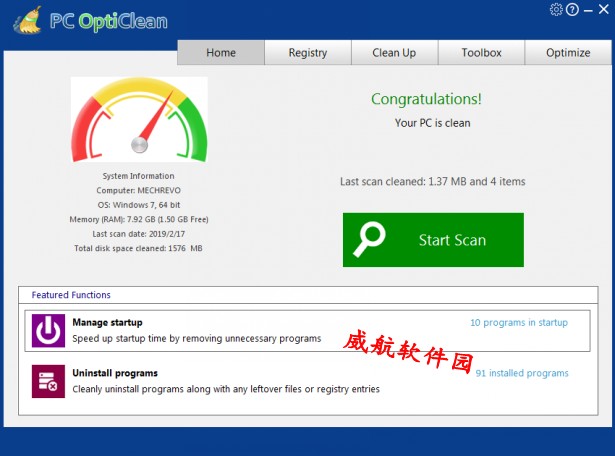Image resolution: width=615 pixels, height=456 pixels.
Task: Click the PC OptiClean broom logo
Action: coord(27,20)
